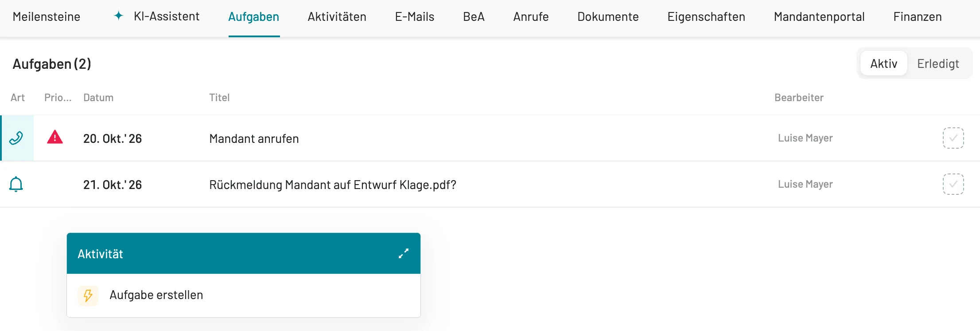Go to the Aktivitäten tab

[x=337, y=17]
